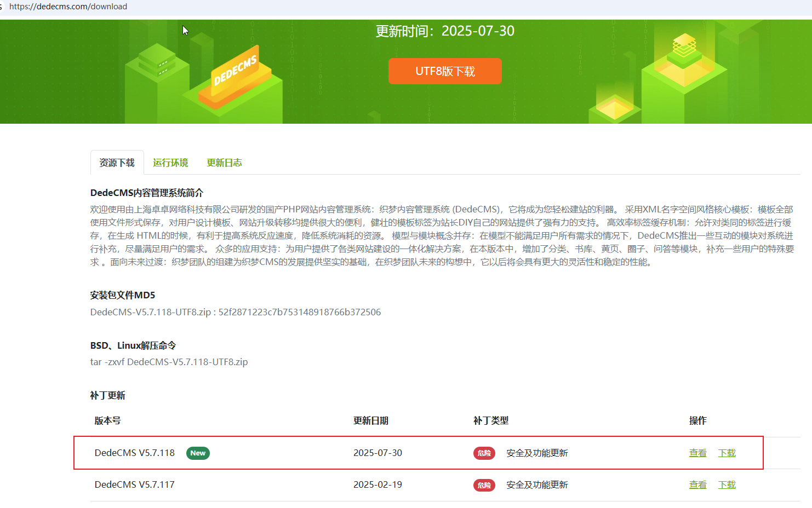Click 安全及功能更新 text in V5.7.117 row
This screenshot has height=508, width=812.
537,484
